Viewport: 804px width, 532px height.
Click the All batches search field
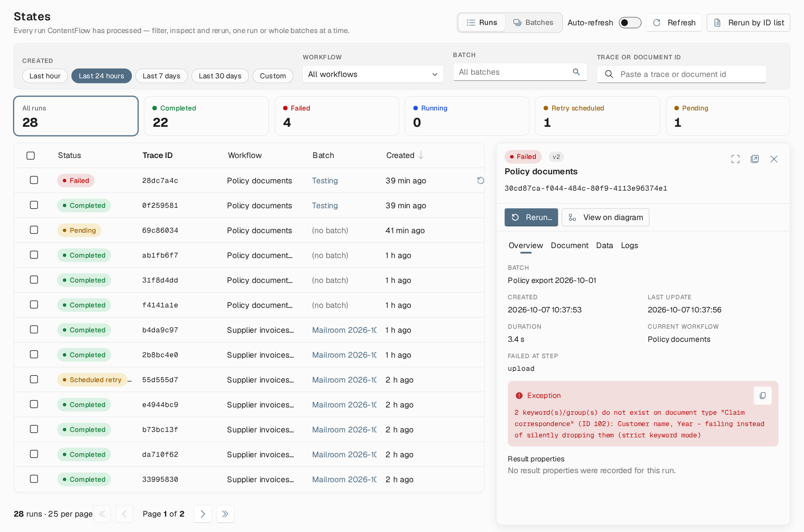pos(520,72)
